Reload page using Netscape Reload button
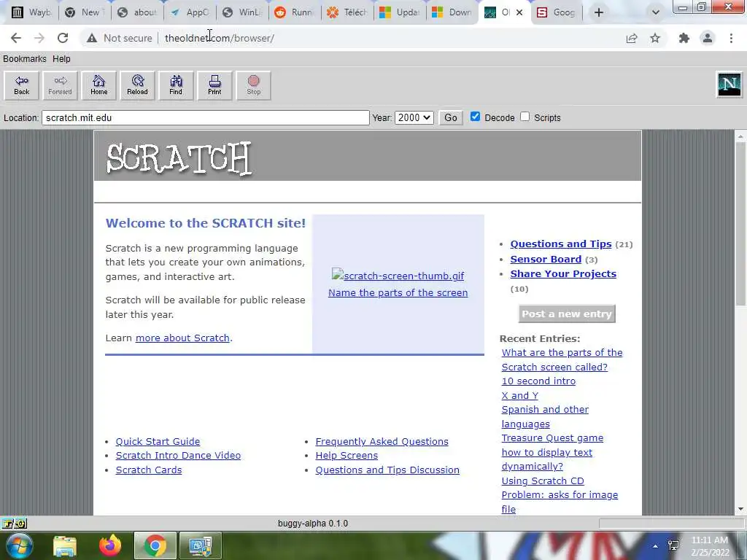The width and height of the screenshot is (747, 560). [x=137, y=86]
